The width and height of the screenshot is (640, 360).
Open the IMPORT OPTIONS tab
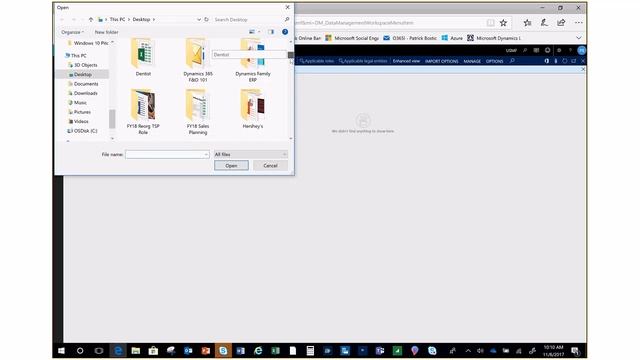point(442,61)
